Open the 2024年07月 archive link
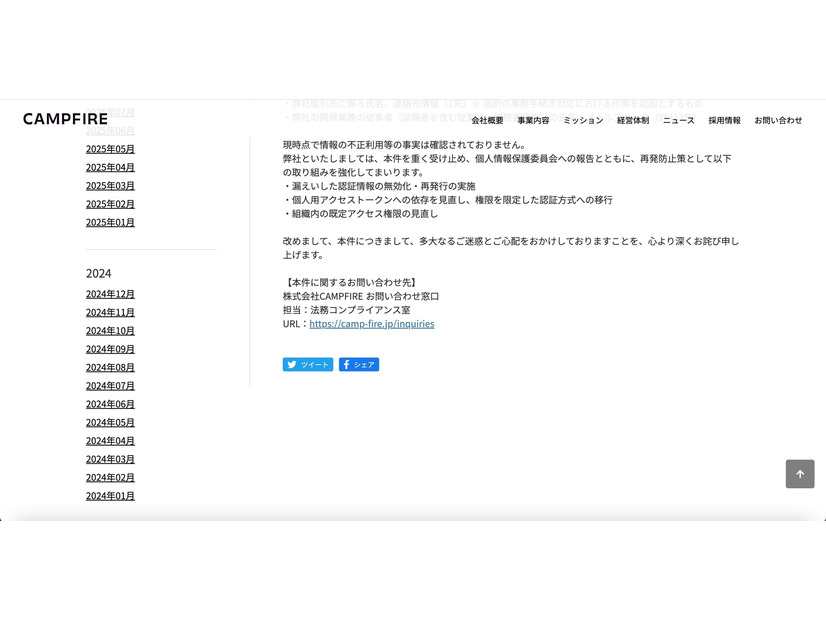This screenshot has width=826, height=620. tap(110, 386)
